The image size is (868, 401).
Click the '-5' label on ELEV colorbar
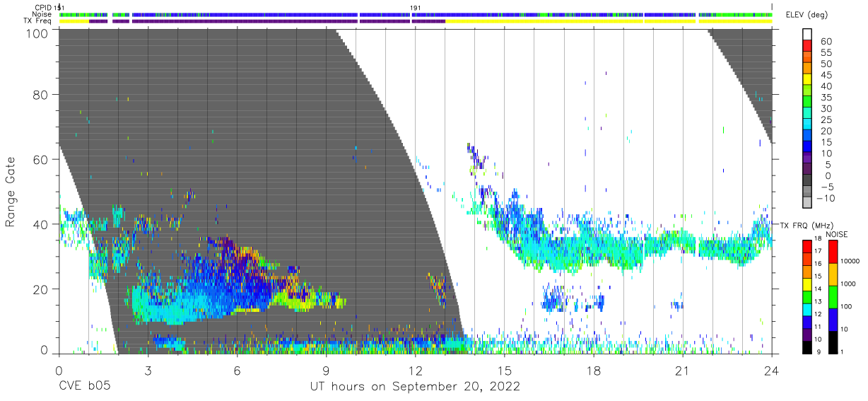click(826, 187)
